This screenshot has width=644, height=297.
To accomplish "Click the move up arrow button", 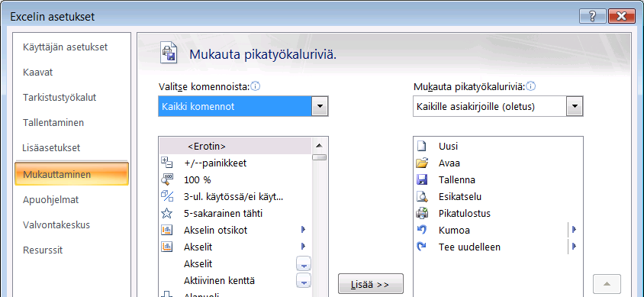I will [x=607, y=284].
